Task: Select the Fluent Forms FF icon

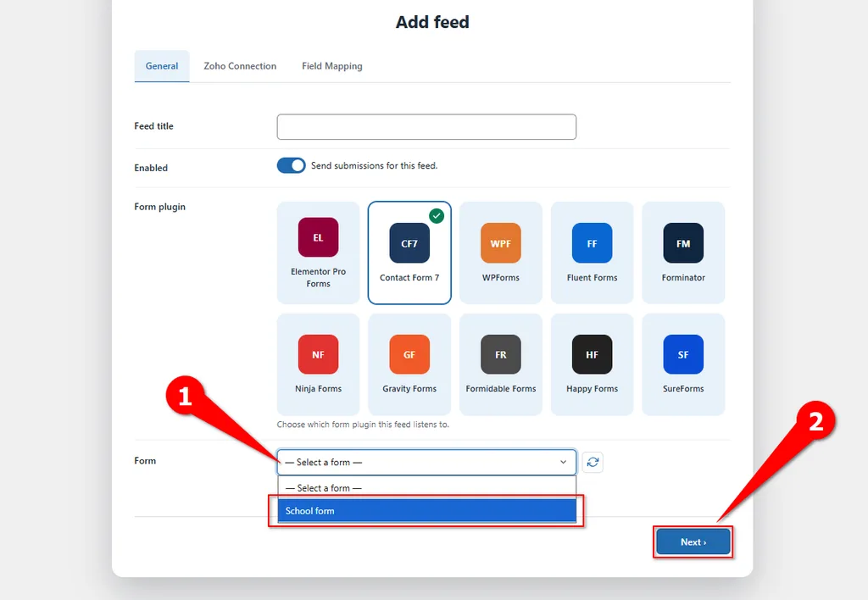Action: coord(592,243)
